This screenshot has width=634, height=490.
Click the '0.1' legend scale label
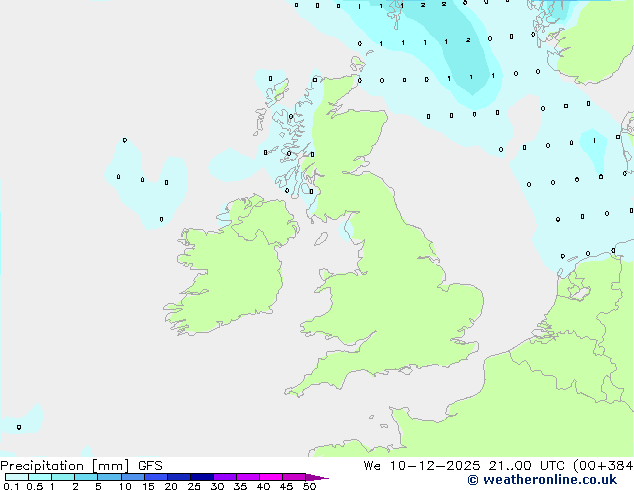[x=11, y=486]
